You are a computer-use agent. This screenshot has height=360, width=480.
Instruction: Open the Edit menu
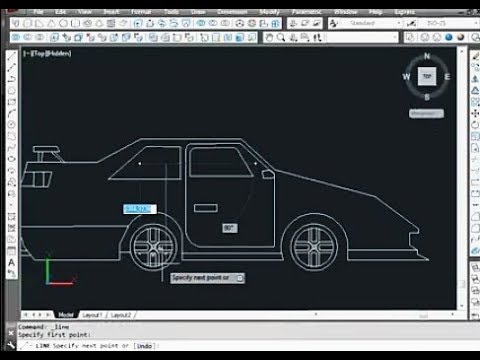(60, 12)
